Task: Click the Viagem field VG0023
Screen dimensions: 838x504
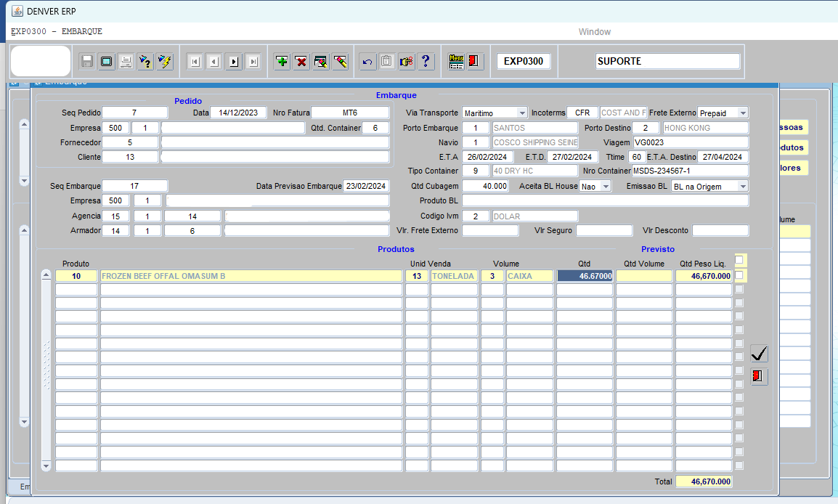Action: pyautogui.click(x=691, y=142)
